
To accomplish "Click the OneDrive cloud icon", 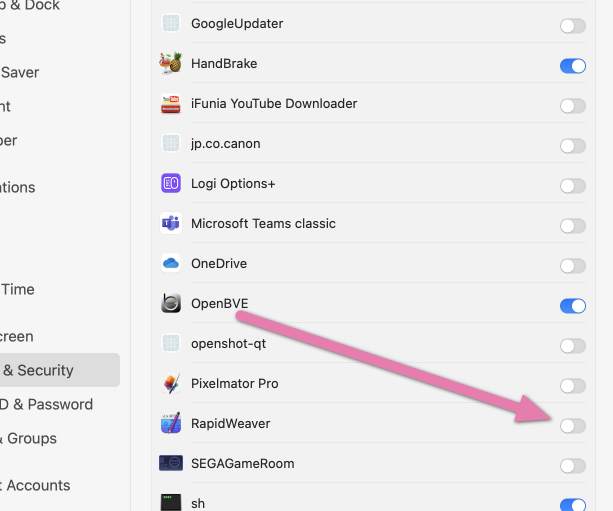I will coord(171,264).
